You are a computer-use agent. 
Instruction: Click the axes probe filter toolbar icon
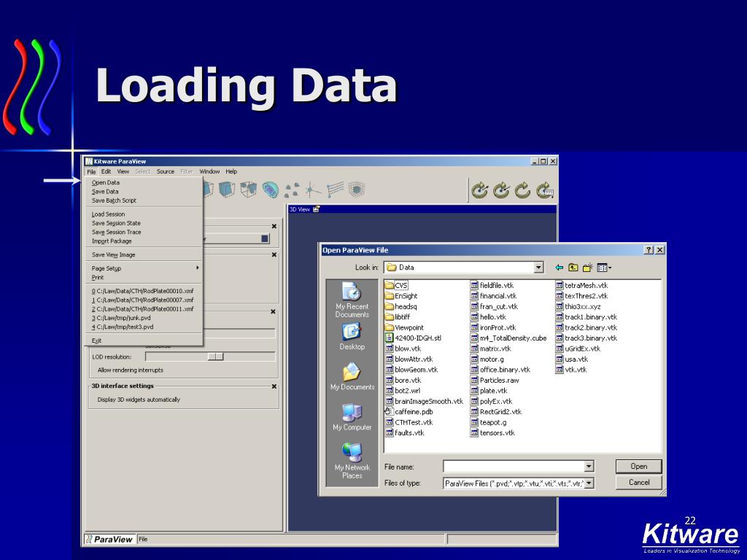pos(313,190)
